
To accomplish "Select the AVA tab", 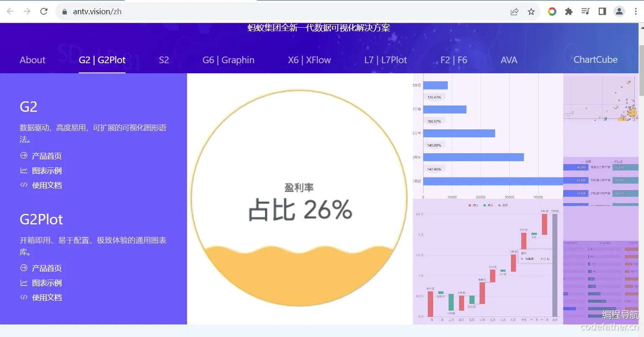I will pos(509,60).
